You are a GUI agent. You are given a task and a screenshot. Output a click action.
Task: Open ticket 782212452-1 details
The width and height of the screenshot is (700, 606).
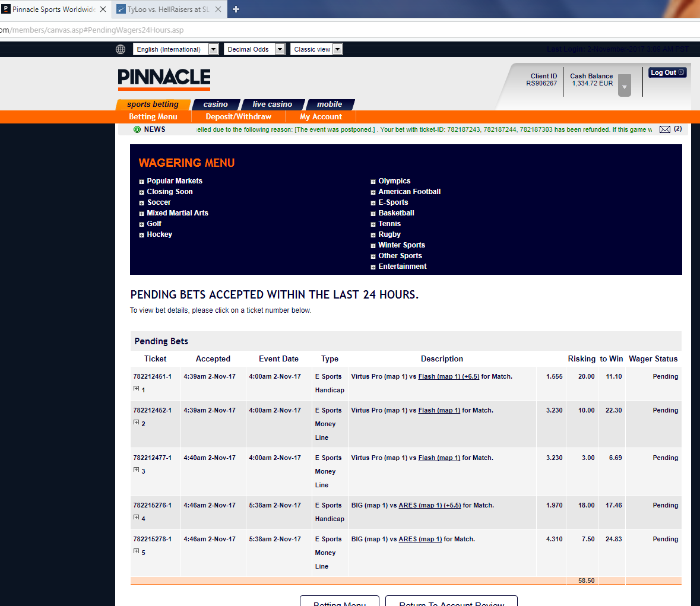[152, 411]
